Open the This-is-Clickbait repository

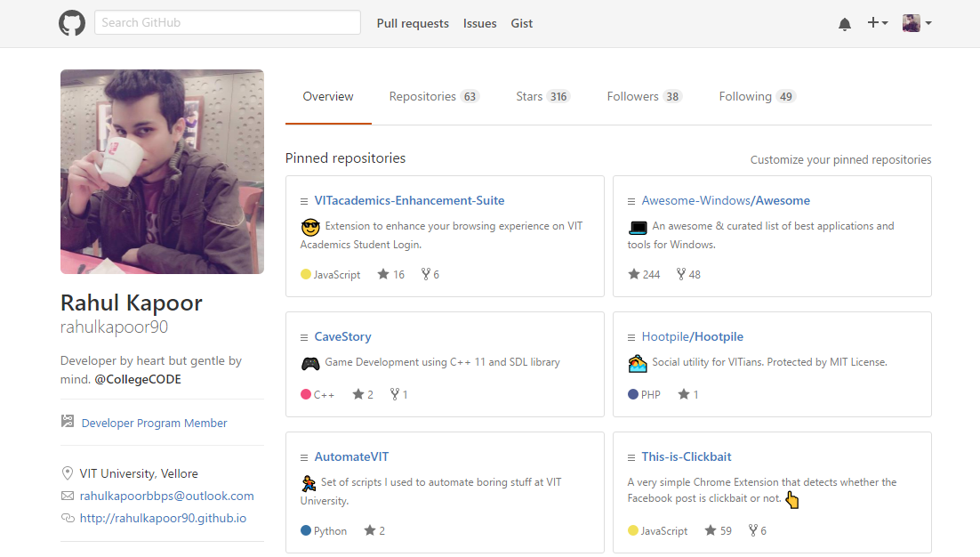(x=687, y=456)
